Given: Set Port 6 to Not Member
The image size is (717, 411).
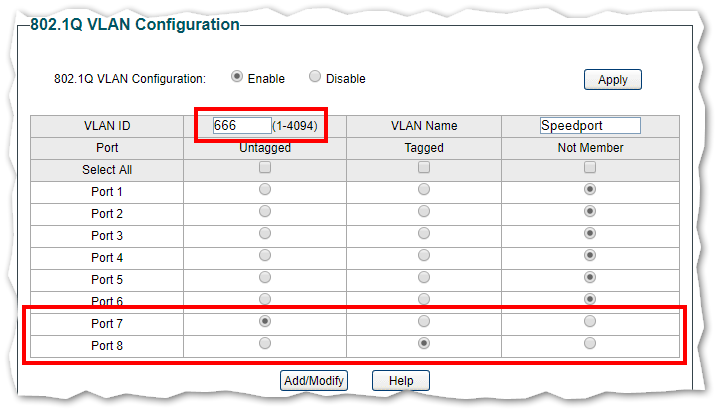Looking at the screenshot, I should [x=590, y=299].
